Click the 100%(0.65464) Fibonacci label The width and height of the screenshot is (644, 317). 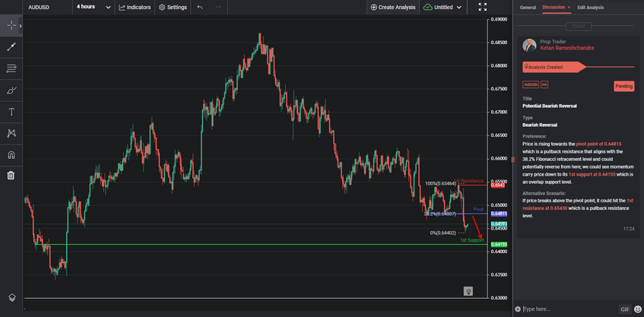click(441, 183)
